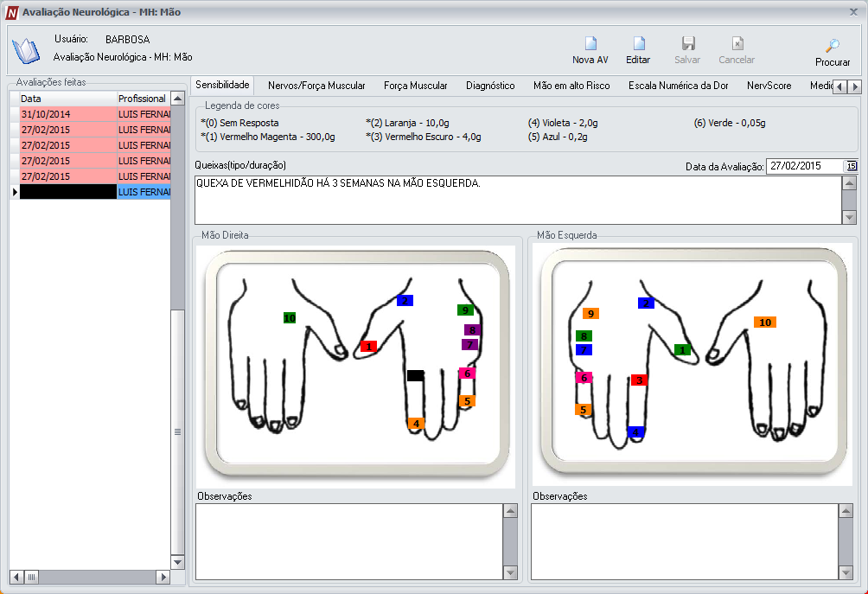The height and width of the screenshot is (594, 868).
Task: Show the NervScore tab
Action: (769, 86)
